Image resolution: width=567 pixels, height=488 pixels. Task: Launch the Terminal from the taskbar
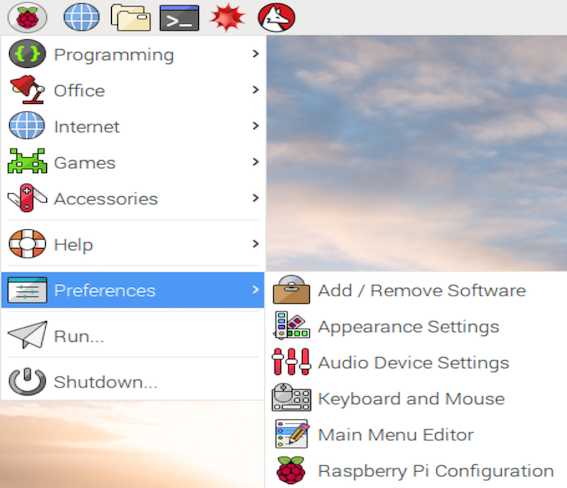pyautogui.click(x=179, y=17)
